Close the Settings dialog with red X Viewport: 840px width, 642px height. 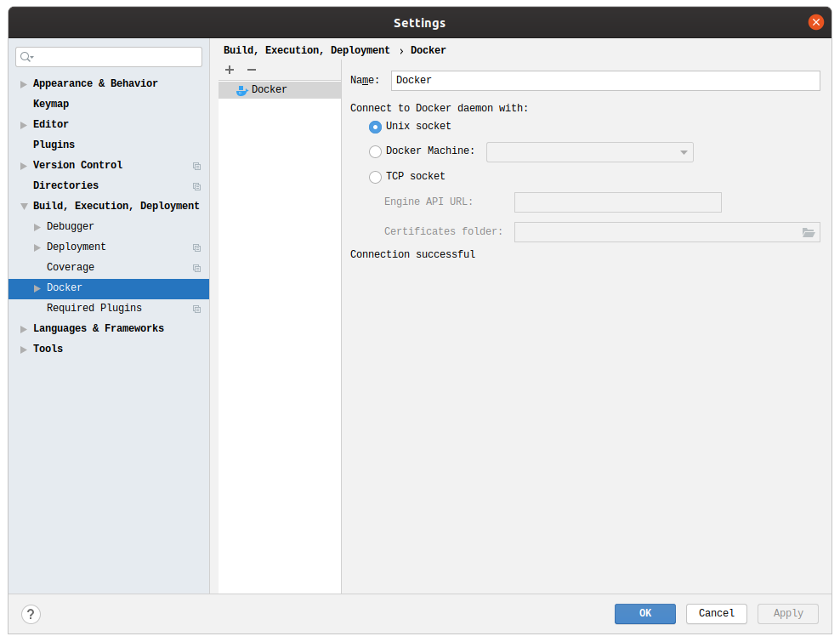pos(816,22)
